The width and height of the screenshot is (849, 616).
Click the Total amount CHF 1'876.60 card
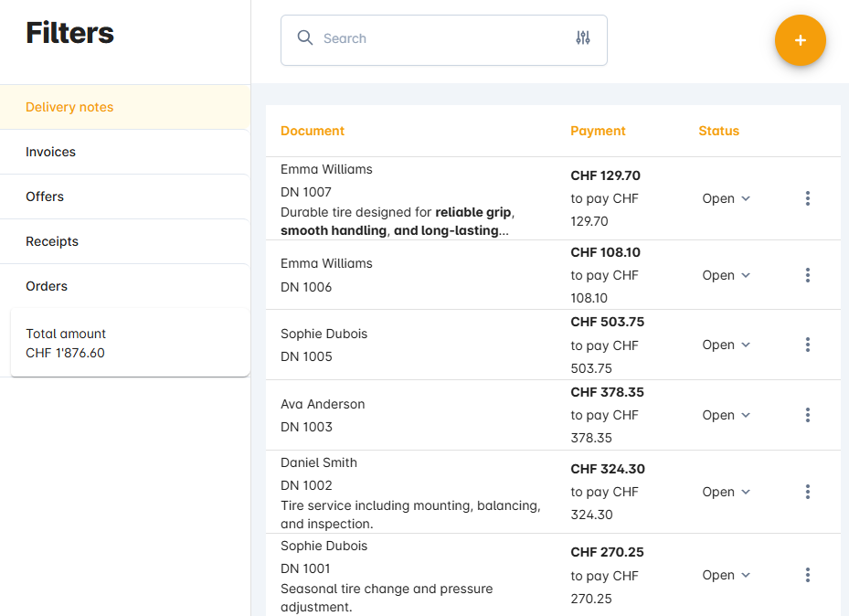[130, 343]
